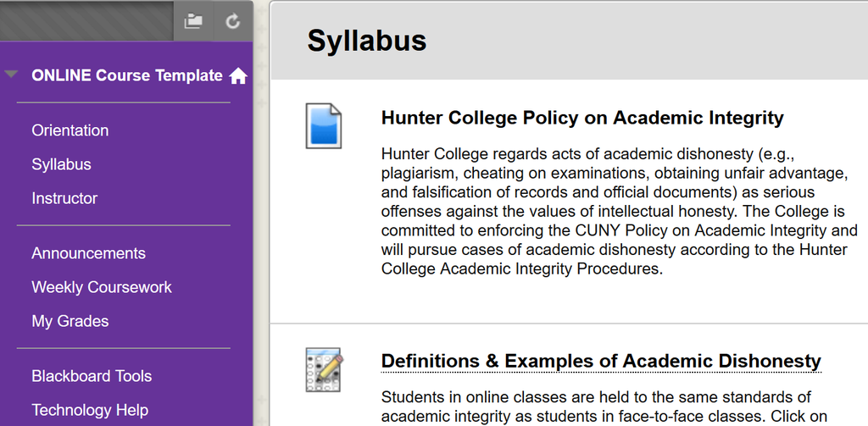Click the blue document icon for Academic Integrity
This screenshot has height=426, width=868.
(x=324, y=125)
